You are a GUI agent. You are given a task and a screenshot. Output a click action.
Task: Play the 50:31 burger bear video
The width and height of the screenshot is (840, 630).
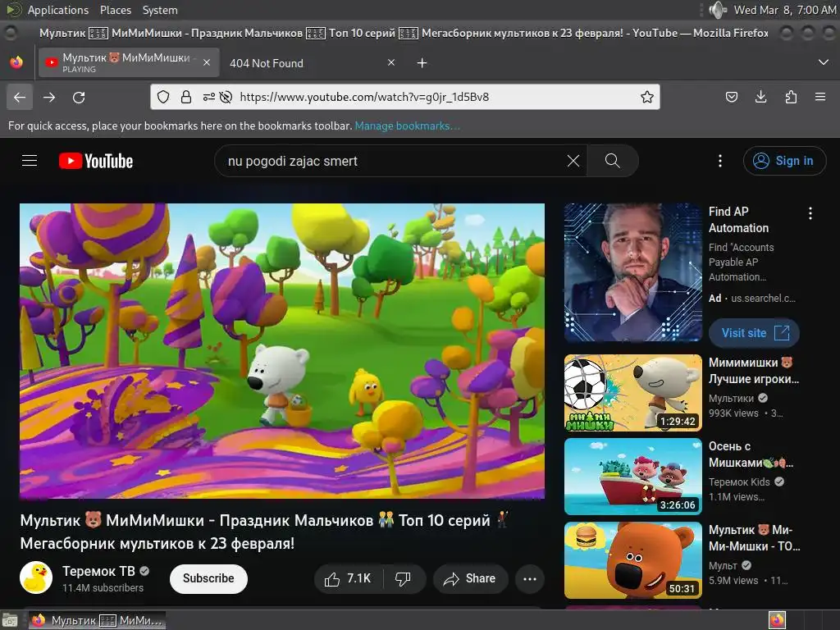pyautogui.click(x=632, y=559)
